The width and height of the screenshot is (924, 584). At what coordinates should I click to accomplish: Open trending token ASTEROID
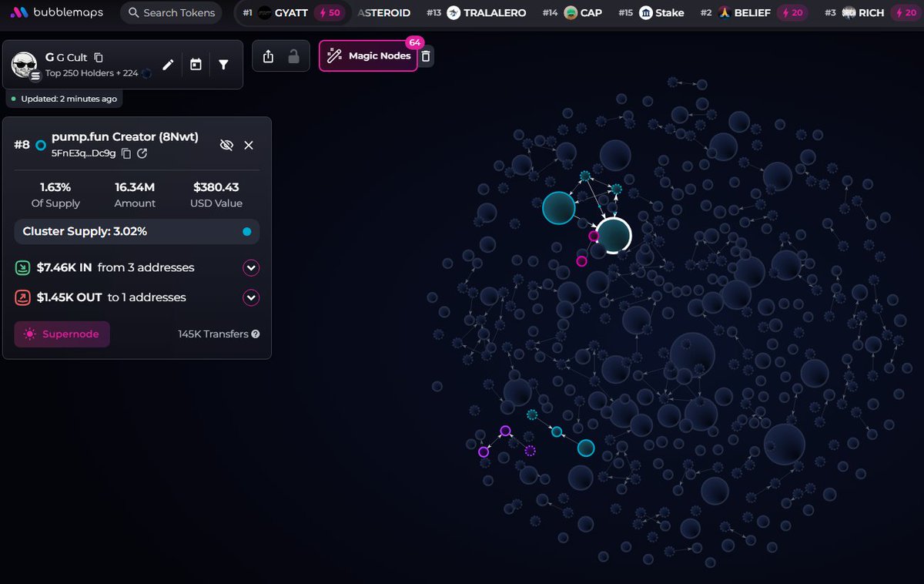point(384,12)
